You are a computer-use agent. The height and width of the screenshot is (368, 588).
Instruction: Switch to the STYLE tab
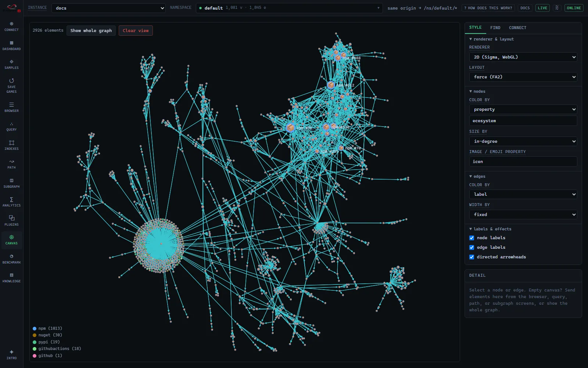(x=475, y=28)
